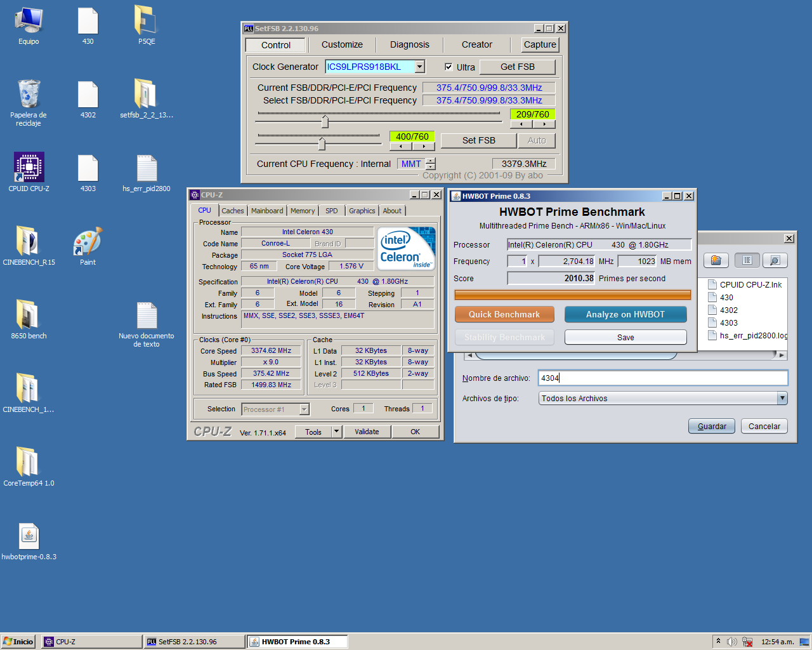Screen dimensions: 812x650
Task: Open the Clock Generator dropdown
Action: [419, 67]
